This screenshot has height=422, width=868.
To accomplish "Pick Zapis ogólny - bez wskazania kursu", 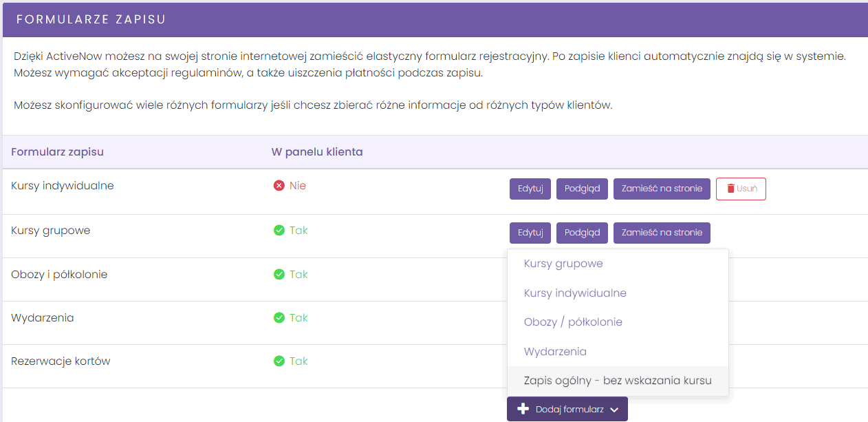I will (x=618, y=381).
